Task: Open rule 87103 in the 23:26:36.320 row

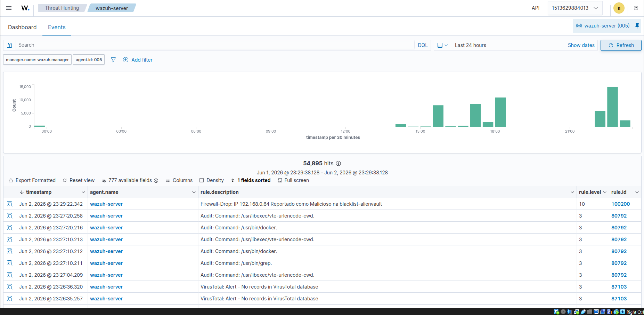Action: 619,287
